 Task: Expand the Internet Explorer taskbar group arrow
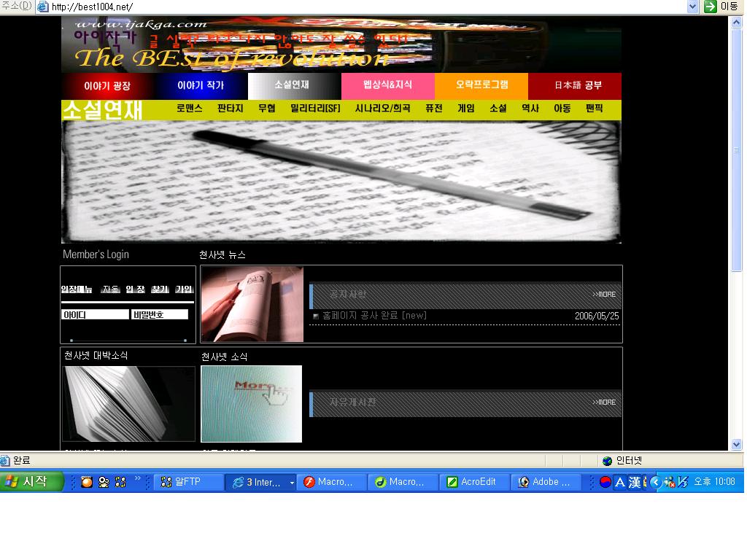(x=292, y=482)
